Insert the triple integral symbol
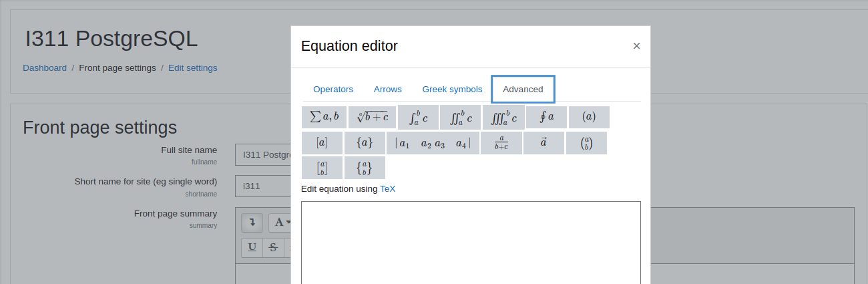This screenshot has width=868, height=284. (x=503, y=117)
